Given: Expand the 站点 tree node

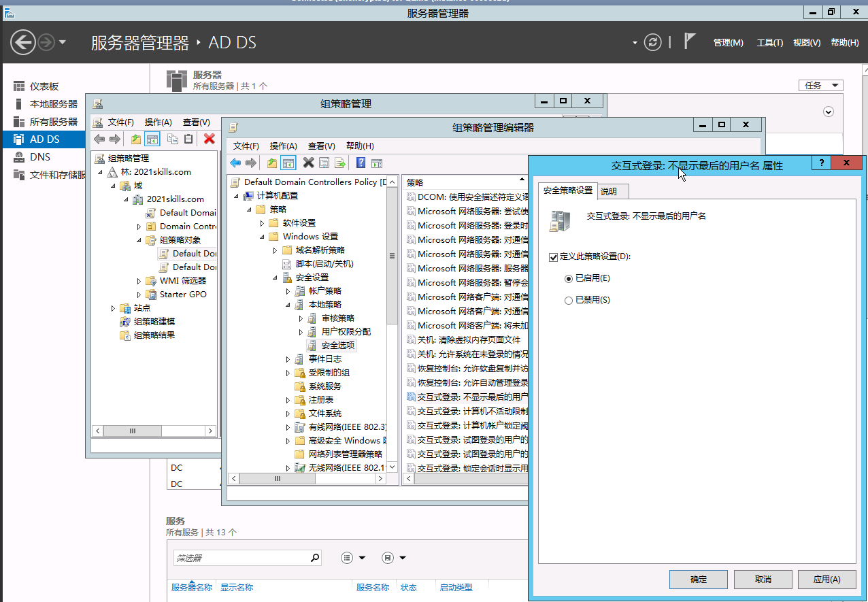Looking at the screenshot, I should pyautogui.click(x=112, y=307).
